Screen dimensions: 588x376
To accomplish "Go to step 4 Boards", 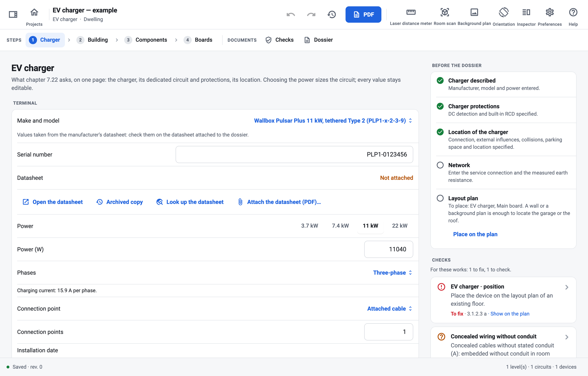I will [198, 40].
